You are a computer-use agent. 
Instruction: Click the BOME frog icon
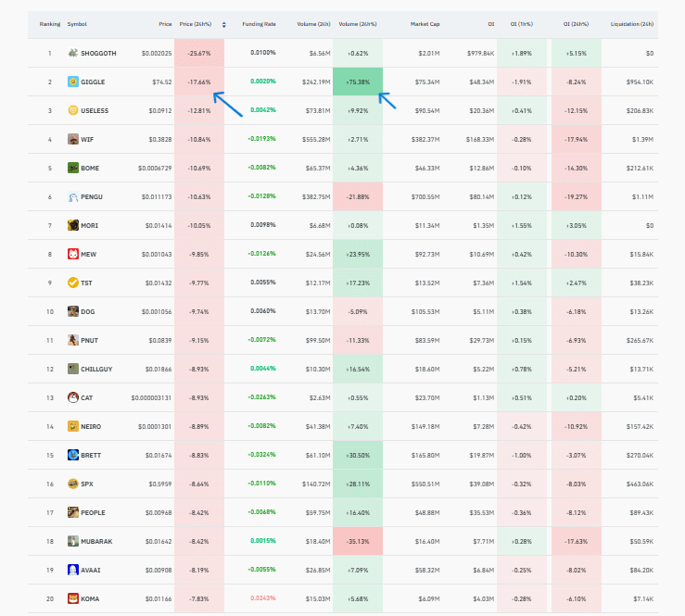pos(72,168)
